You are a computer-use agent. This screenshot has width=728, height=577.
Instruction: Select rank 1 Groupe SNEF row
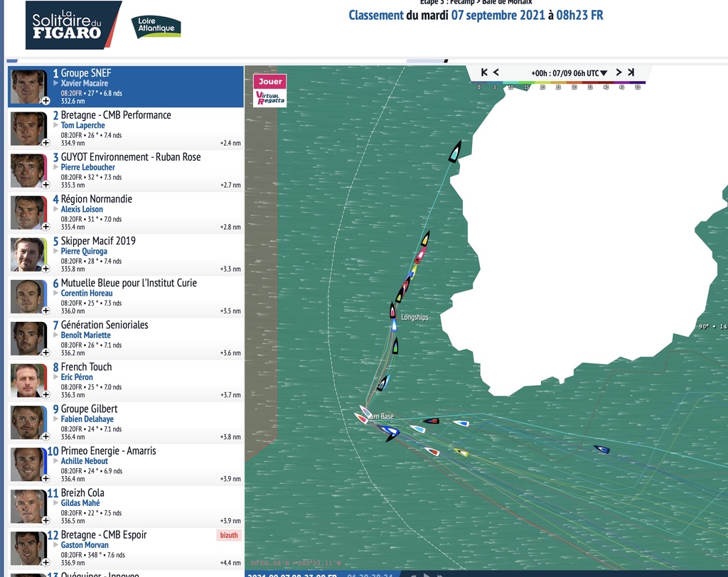point(126,87)
